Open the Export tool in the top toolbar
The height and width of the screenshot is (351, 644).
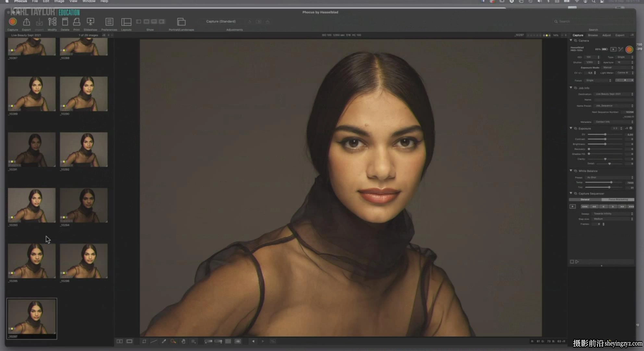coord(26,22)
